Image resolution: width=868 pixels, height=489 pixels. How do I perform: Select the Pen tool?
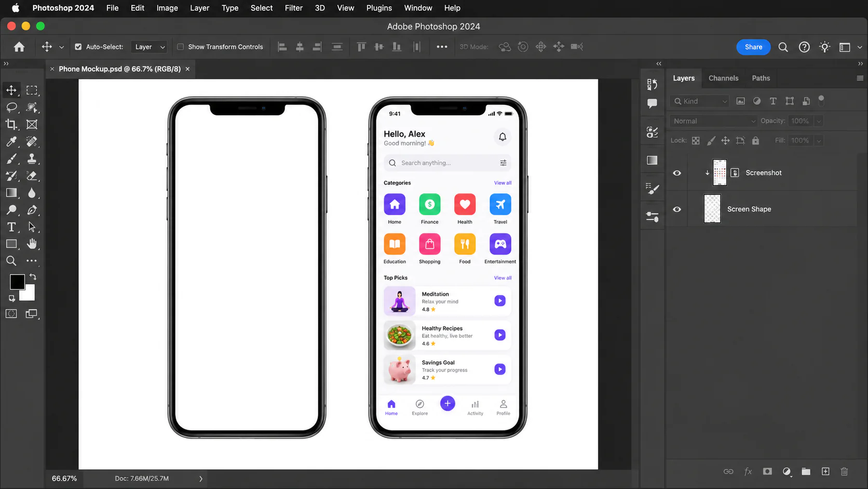pyautogui.click(x=32, y=210)
